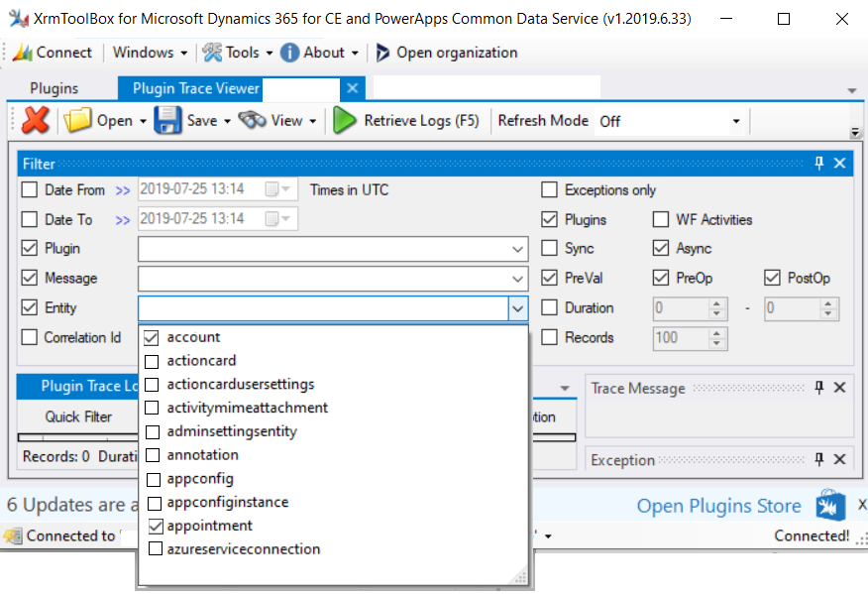The width and height of the screenshot is (868, 594).
Task: Close the Plugin Trace Viewer tab
Action: click(x=353, y=88)
